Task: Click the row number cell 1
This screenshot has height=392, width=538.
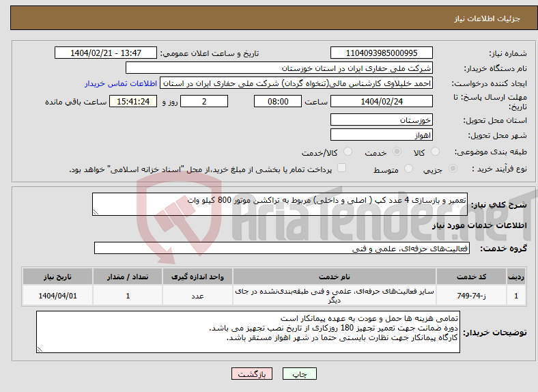Action: click(x=516, y=296)
